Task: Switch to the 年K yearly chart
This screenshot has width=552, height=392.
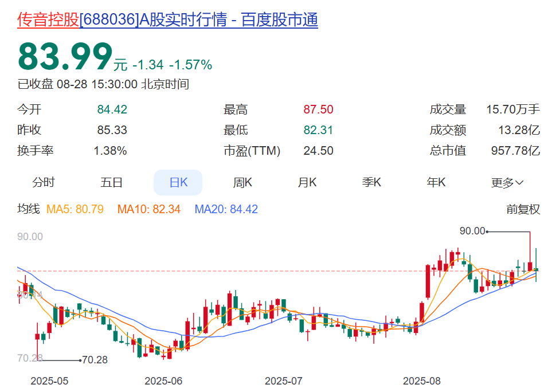Action: tap(437, 182)
